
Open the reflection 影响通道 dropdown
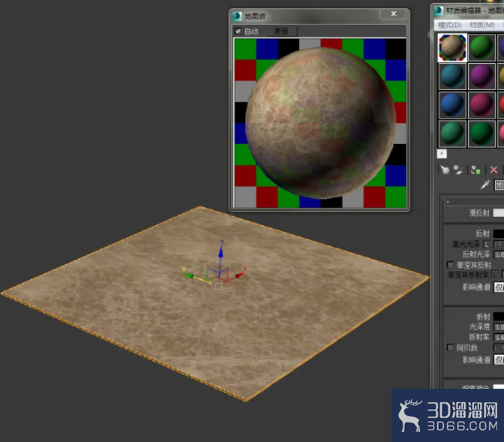click(499, 287)
